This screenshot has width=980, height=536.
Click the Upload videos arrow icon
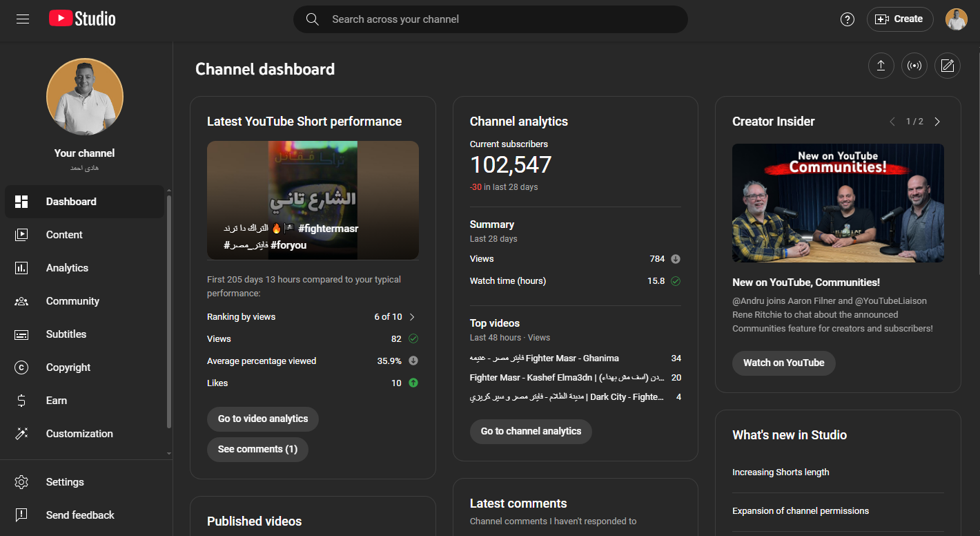pos(881,66)
